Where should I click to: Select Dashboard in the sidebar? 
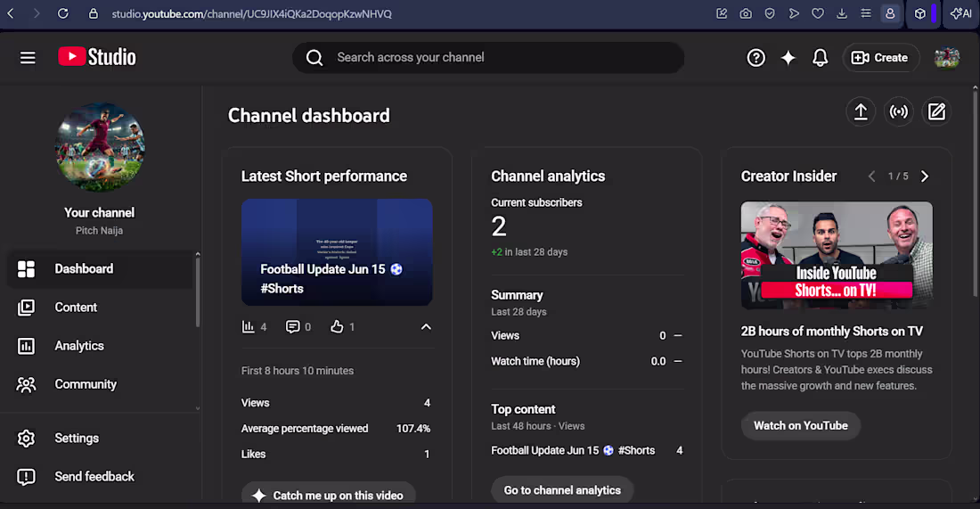(100, 269)
